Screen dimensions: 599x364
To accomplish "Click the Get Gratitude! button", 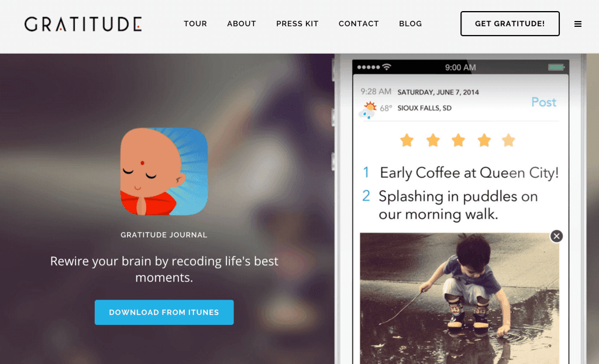I will (x=510, y=23).
